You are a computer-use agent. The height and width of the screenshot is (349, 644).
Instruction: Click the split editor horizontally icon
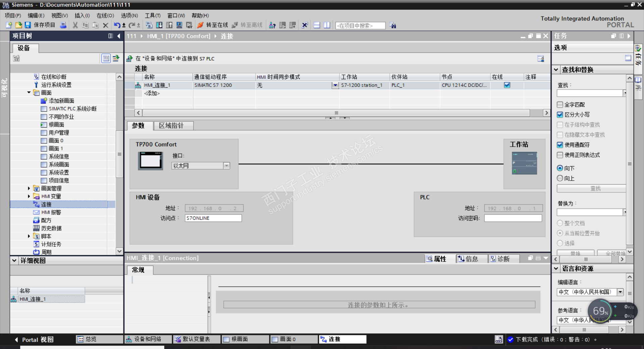317,25
